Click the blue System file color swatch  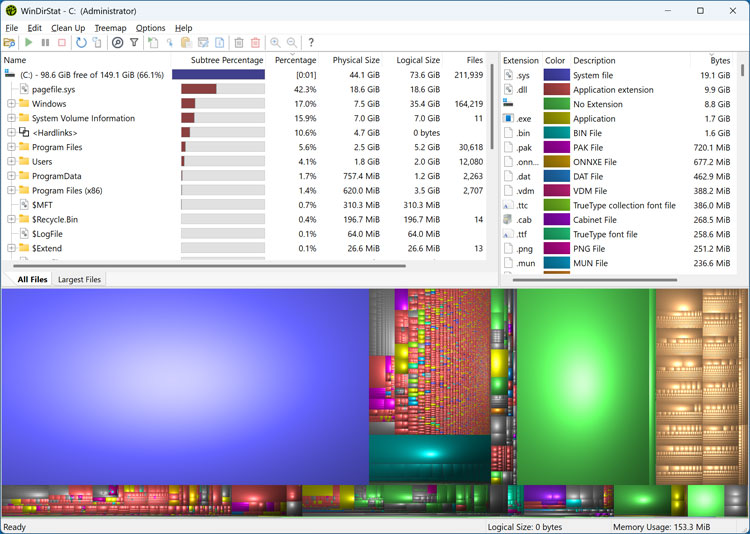click(x=556, y=75)
